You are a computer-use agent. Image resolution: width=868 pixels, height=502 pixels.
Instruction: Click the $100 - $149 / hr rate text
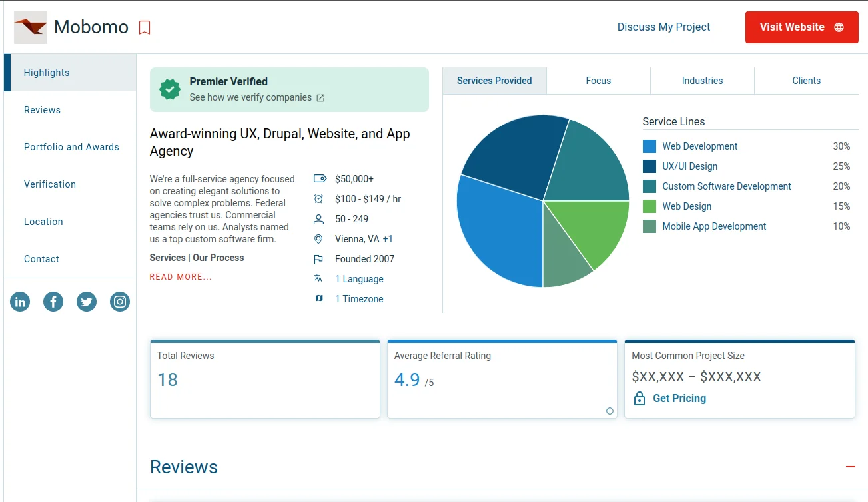tap(368, 199)
